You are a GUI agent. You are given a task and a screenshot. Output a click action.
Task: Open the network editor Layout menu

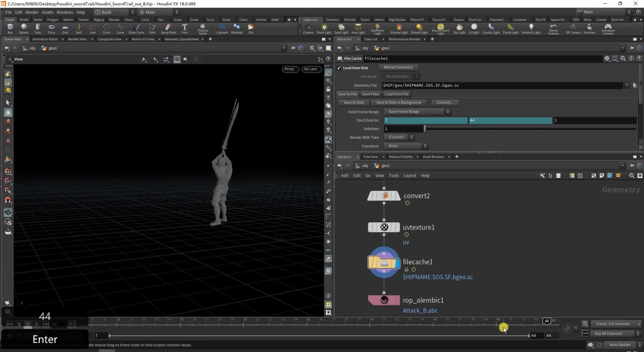[410, 176]
